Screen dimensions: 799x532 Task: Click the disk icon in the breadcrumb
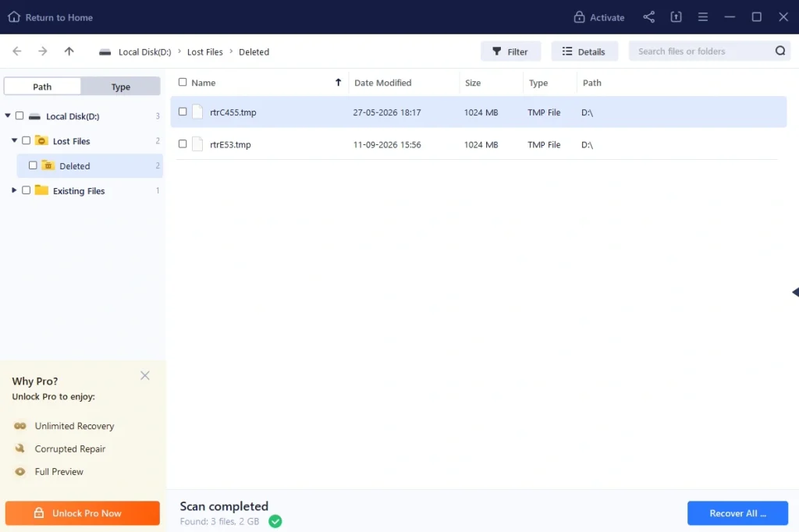coord(105,52)
